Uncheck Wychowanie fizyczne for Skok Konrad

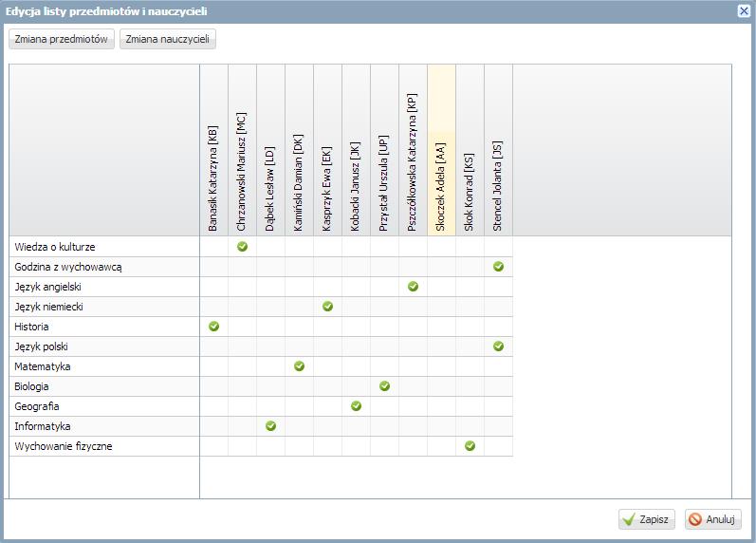470,446
